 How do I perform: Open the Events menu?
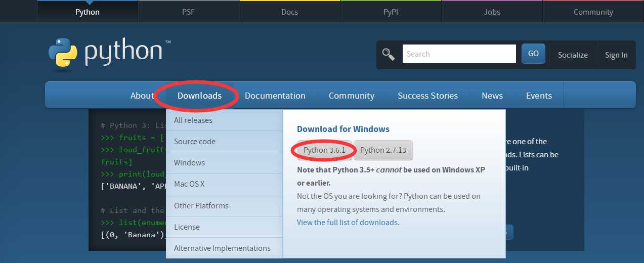539,96
